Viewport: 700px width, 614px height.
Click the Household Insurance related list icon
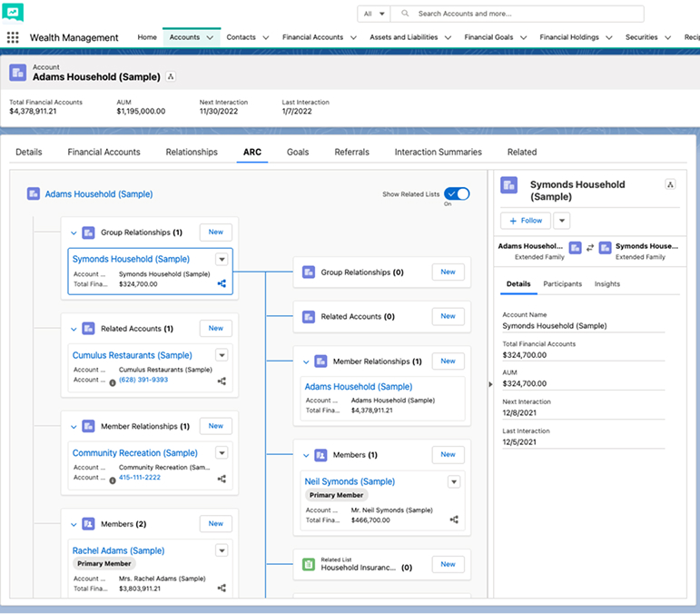(309, 564)
